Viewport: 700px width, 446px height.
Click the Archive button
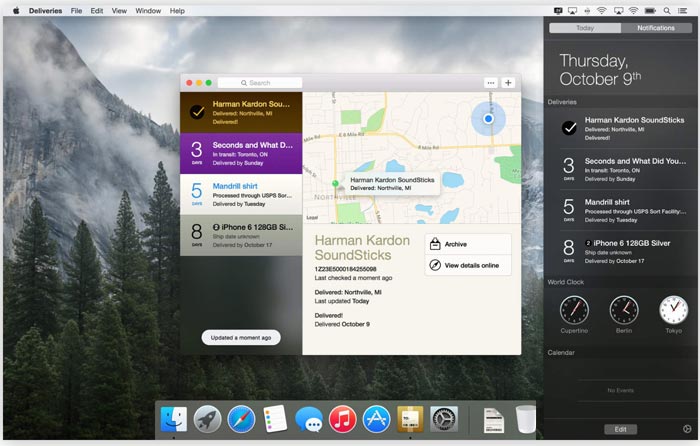click(x=468, y=244)
